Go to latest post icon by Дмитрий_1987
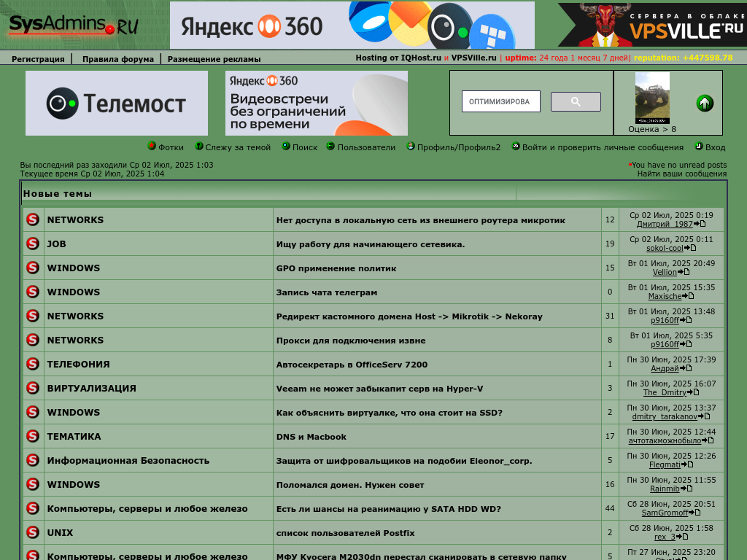 700,225
